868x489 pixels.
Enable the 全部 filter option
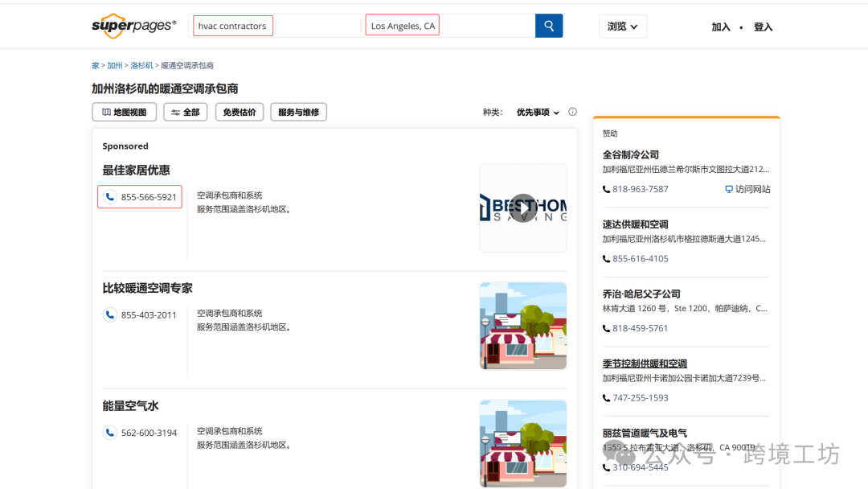click(185, 112)
